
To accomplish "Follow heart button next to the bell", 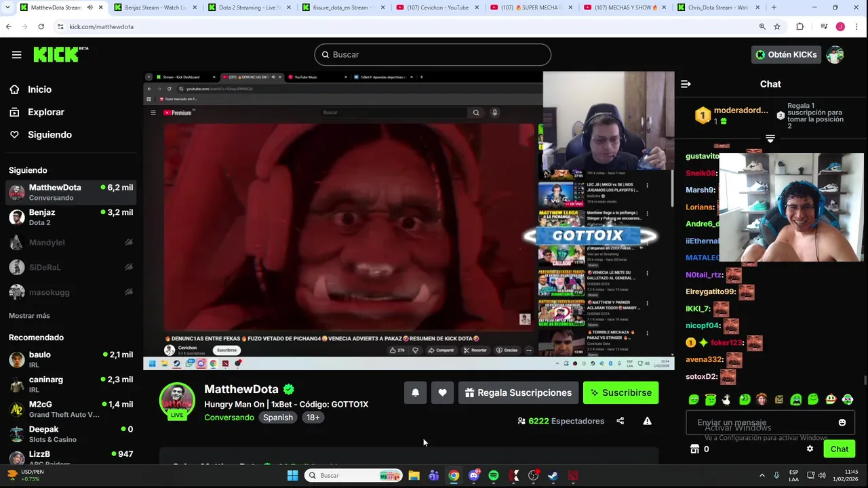I will pyautogui.click(x=442, y=392).
